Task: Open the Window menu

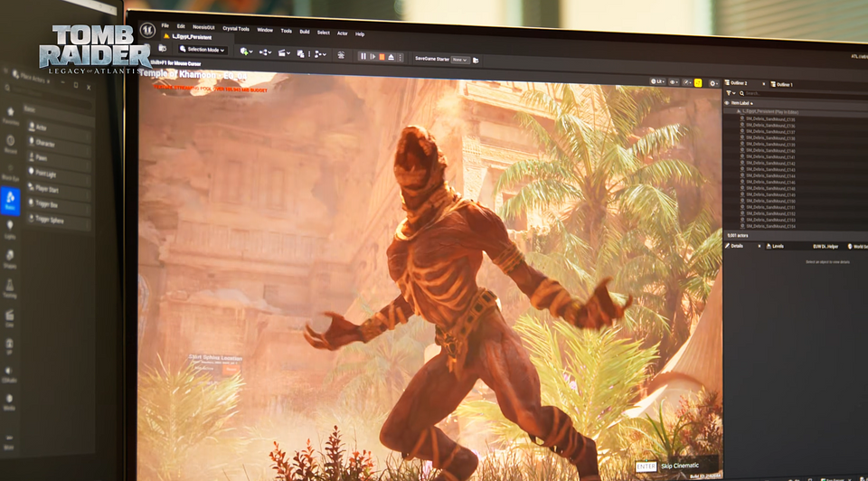Action: pos(265,30)
